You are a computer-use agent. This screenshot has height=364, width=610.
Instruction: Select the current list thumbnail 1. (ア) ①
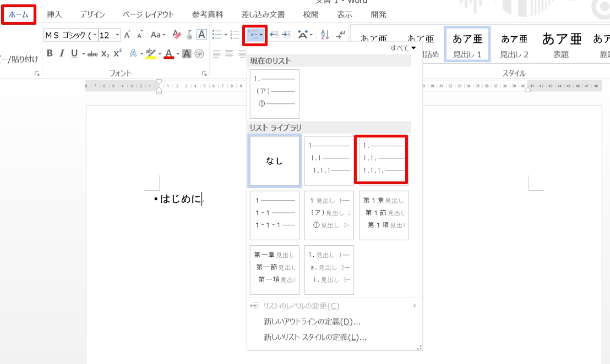pos(275,94)
